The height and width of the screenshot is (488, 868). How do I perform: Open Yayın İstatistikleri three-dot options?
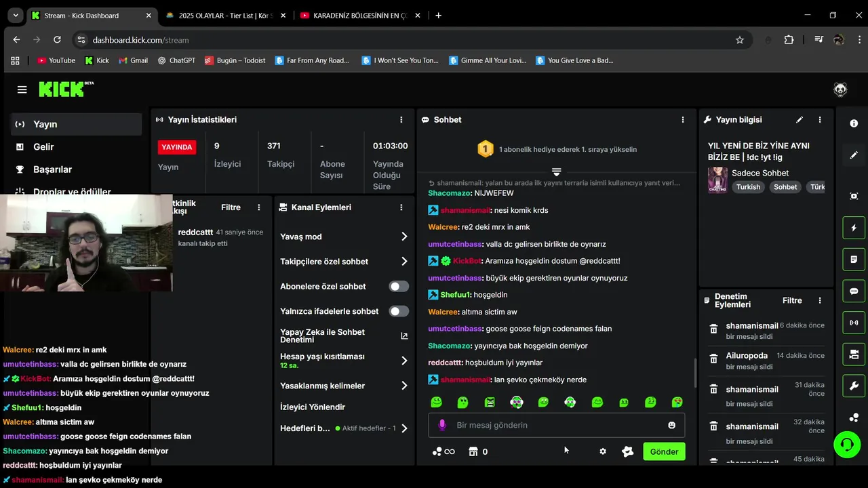(x=401, y=119)
